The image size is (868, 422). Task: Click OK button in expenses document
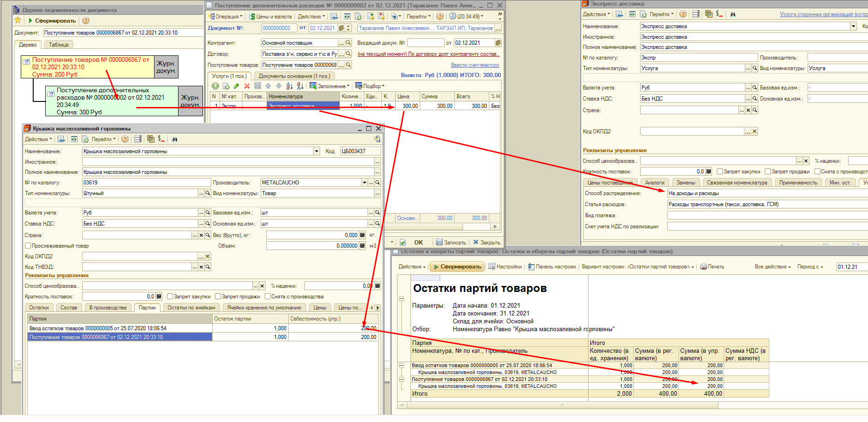tap(418, 242)
